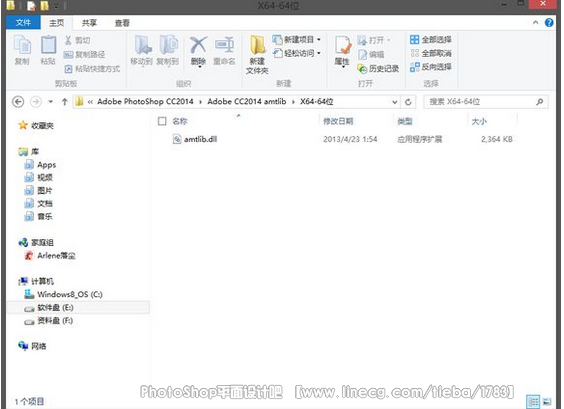Screen dimensions: 564x409
Task: Switch to Details view icon in status bar
Action: click(x=533, y=401)
